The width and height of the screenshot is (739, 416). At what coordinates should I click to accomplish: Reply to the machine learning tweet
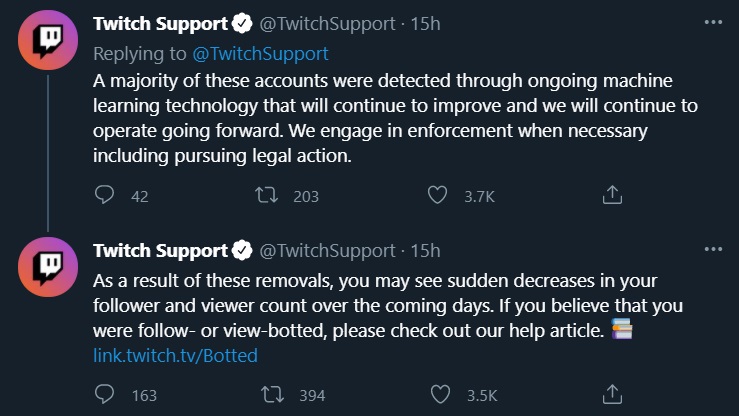tap(104, 195)
